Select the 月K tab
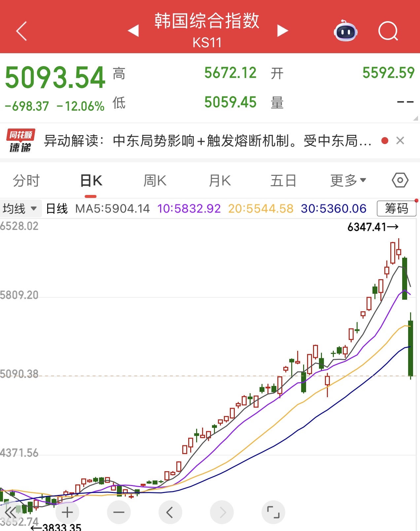The height and width of the screenshot is (531, 420). coord(220,180)
